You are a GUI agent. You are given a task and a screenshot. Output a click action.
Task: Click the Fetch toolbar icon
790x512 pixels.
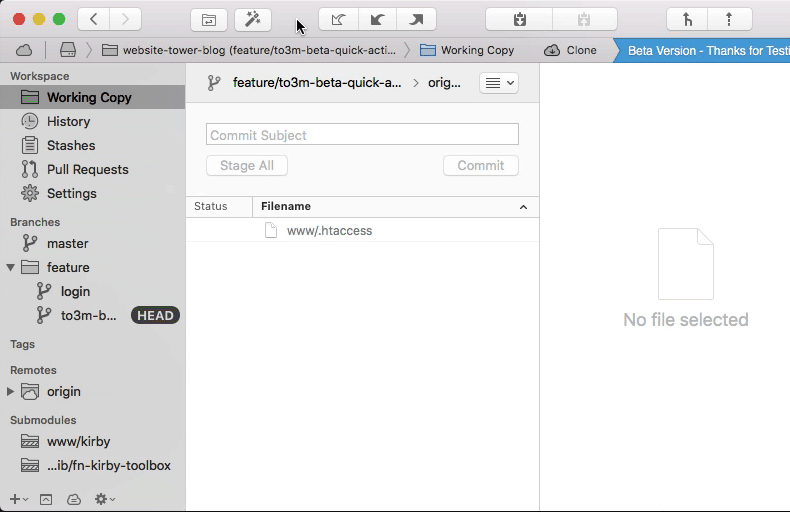click(338, 19)
